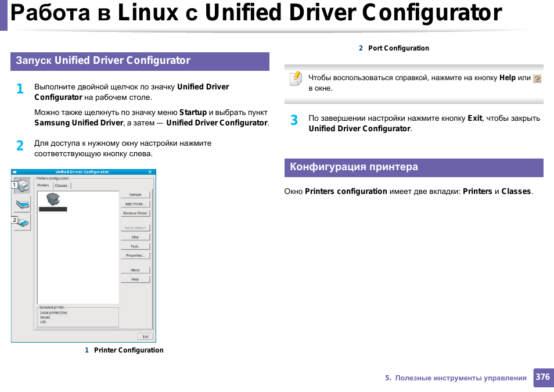
Task: Click the About button
Action: [x=135, y=270]
